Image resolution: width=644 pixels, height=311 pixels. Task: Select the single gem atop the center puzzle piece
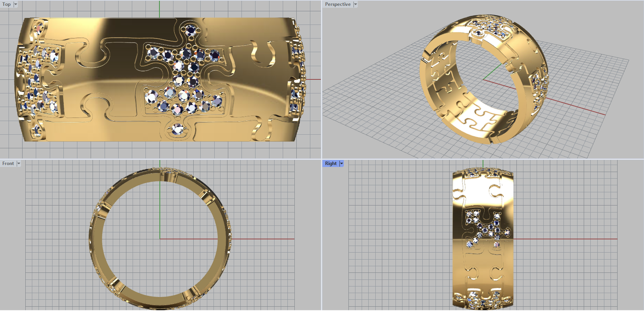coord(189,31)
